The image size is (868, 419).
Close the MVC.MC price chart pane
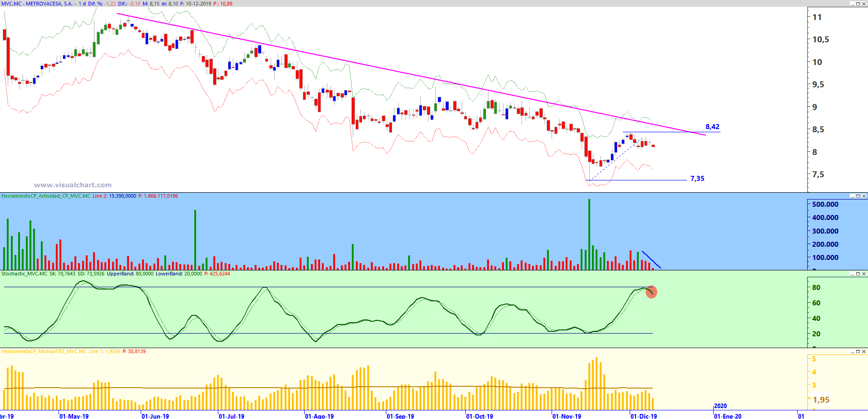coord(864,4)
